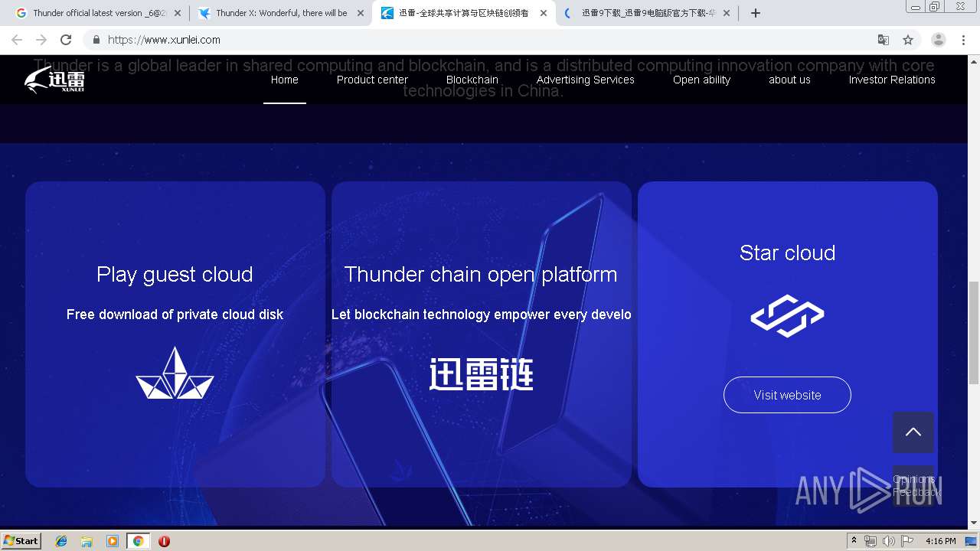Screen dimensions: 980x551
Task: Close the 迅雷9下载 tab
Action: (727, 13)
